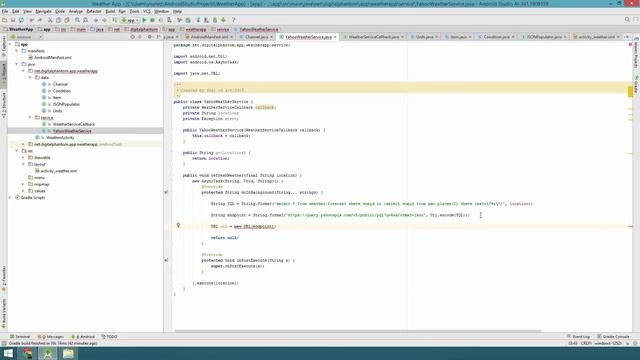Run the app with green play icon
The image size is (640, 360).
[x=144, y=20]
